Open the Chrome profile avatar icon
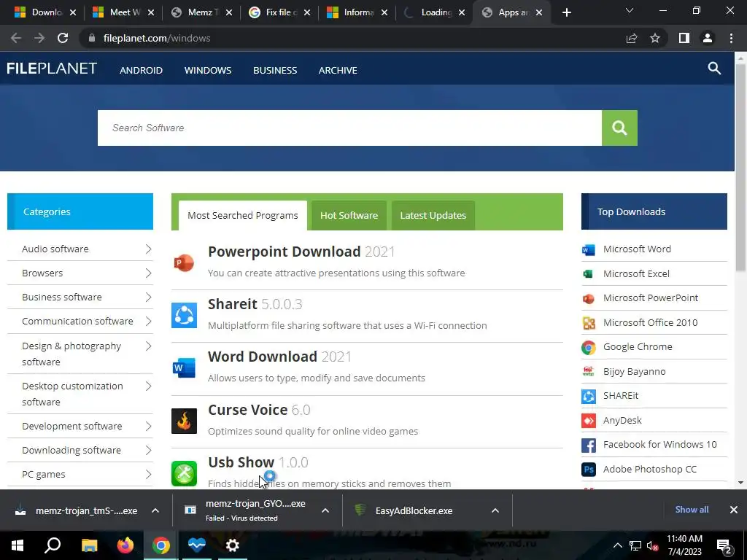Image resolution: width=747 pixels, height=560 pixels. 708,38
